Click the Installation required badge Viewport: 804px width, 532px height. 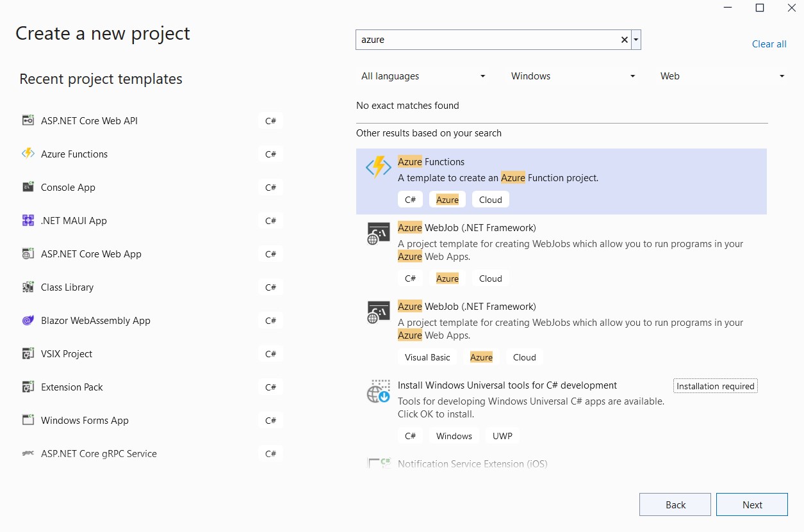[x=716, y=386]
